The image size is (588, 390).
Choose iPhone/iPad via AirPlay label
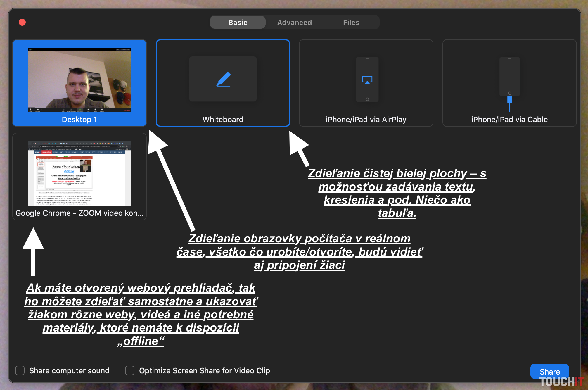pyautogui.click(x=366, y=120)
